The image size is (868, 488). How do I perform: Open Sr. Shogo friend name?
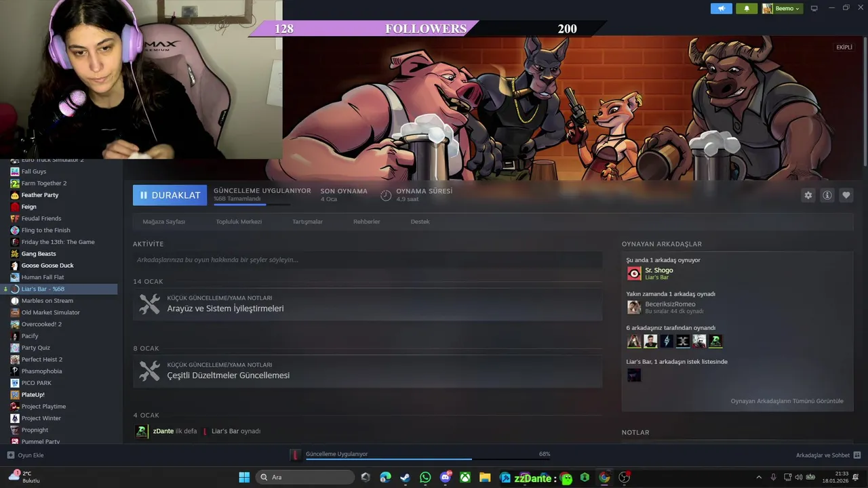[x=659, y=270]
